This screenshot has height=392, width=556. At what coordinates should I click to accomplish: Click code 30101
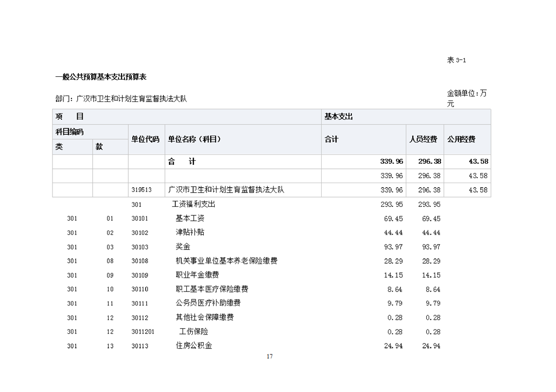pos(140,218)
